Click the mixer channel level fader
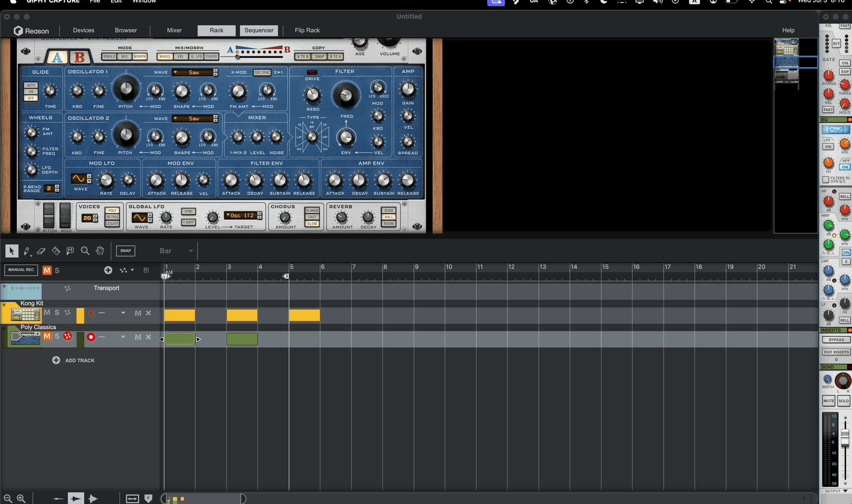Screen dimensions: 852x504 pos(845,437)
